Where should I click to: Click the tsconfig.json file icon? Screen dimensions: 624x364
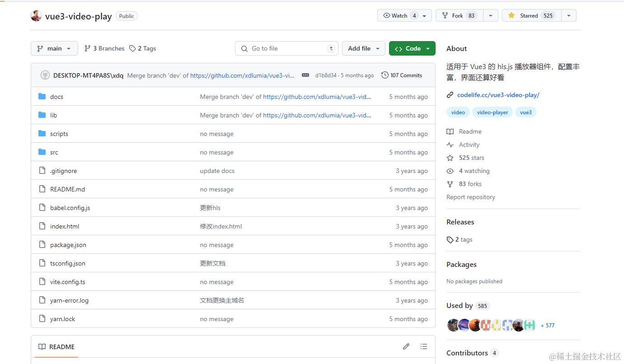pos(42,263)
